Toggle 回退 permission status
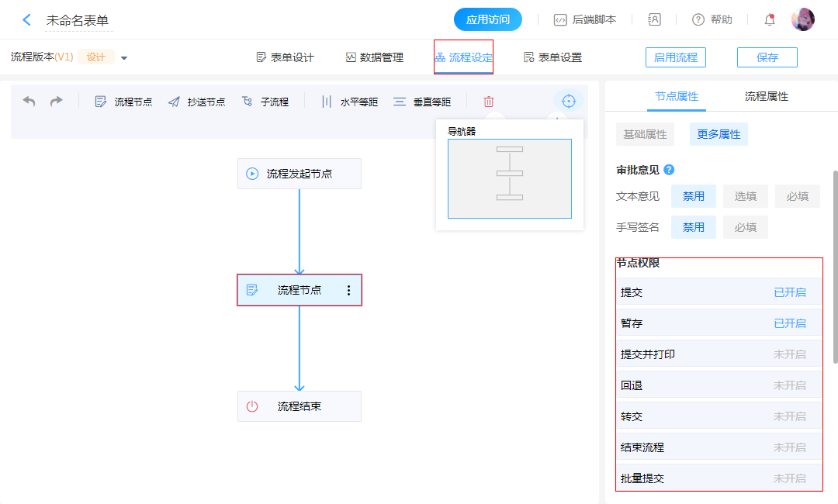The width and height of the screenshot is (838, 504). (789, 385)
